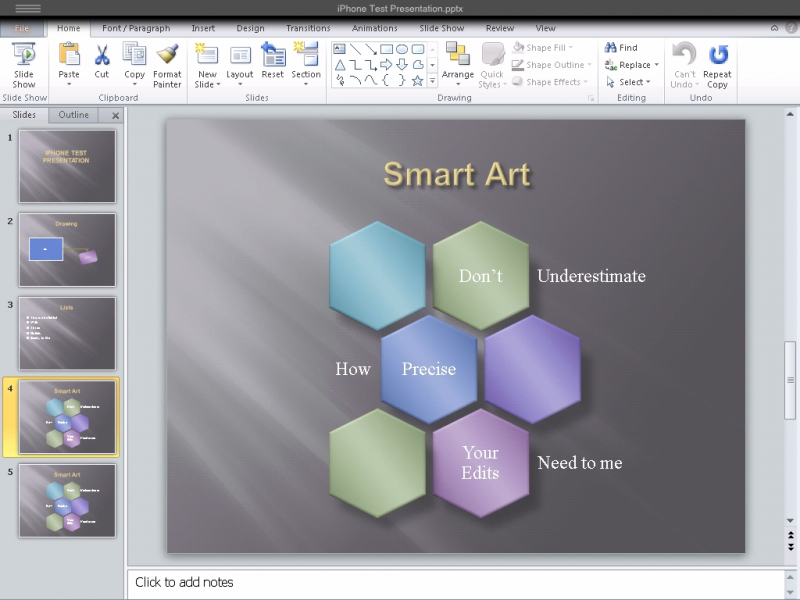Cut the selection with the scissors icon
The height and width of the screenshot is (600, 800).
pos(102,55)
